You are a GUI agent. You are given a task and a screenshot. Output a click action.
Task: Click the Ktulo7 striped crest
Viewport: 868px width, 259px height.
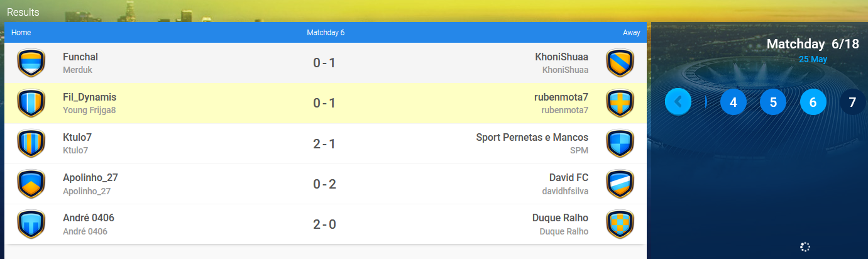pos(31,143)
